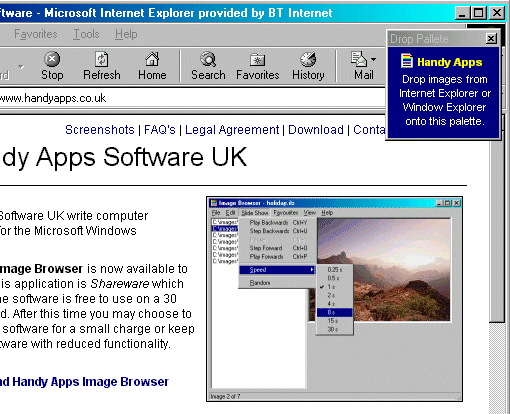The image size is (510, 414).
Task: Show browsing History icon
Action: point(308,60)
